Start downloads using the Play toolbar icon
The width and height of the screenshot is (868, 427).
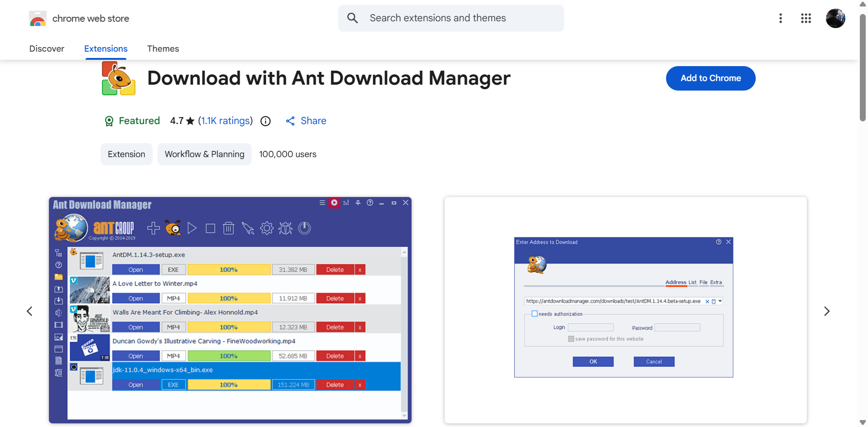[x=192, y=228]
